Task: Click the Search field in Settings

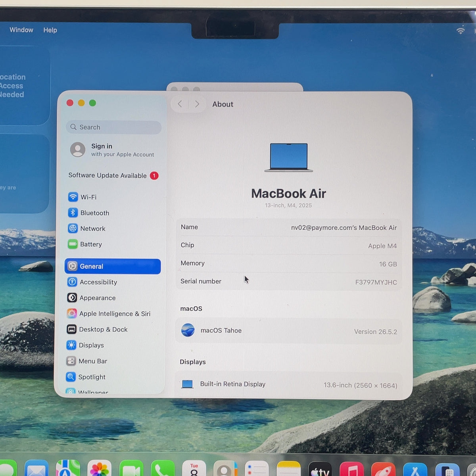Action: (113, 127)
